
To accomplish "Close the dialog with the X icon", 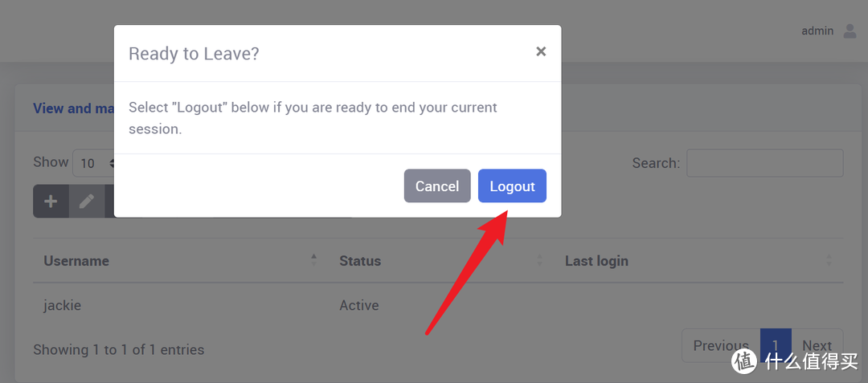I will [x=541, y=51].
